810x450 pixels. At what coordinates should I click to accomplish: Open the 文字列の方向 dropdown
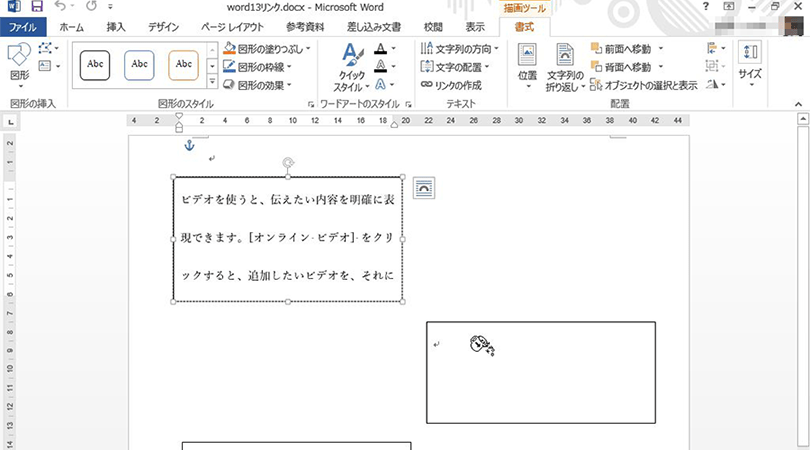[x=496, y=48]
